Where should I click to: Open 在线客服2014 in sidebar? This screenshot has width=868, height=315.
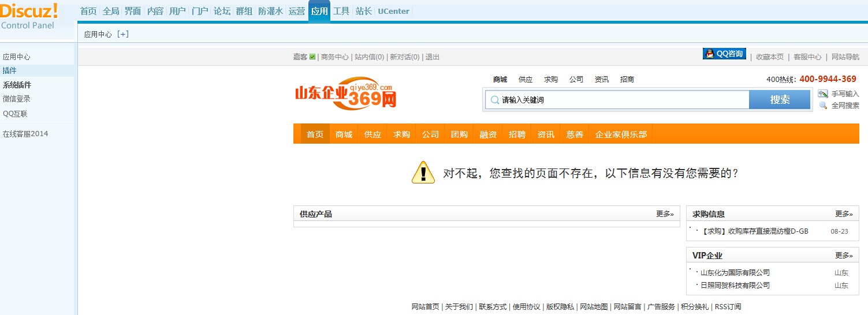coord(25,134)
